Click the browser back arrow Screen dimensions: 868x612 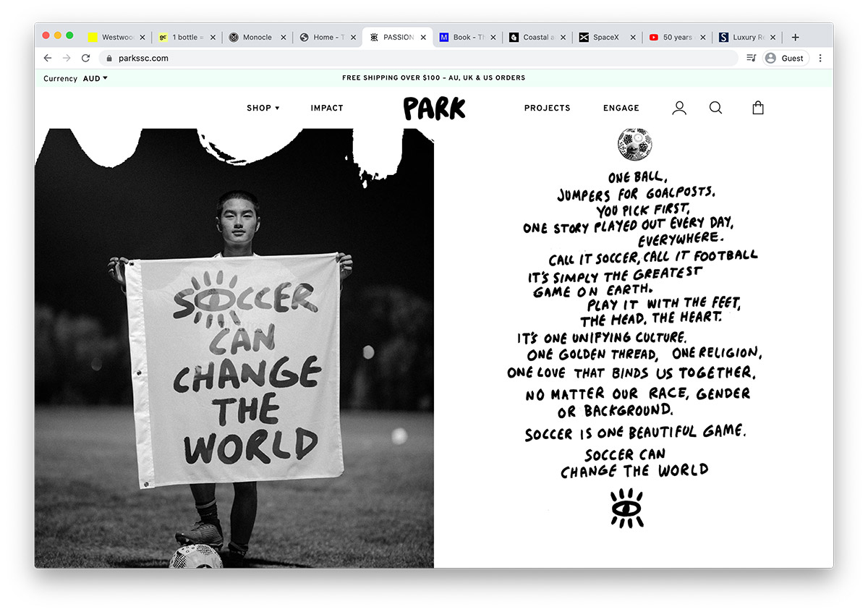click(48, 58)
